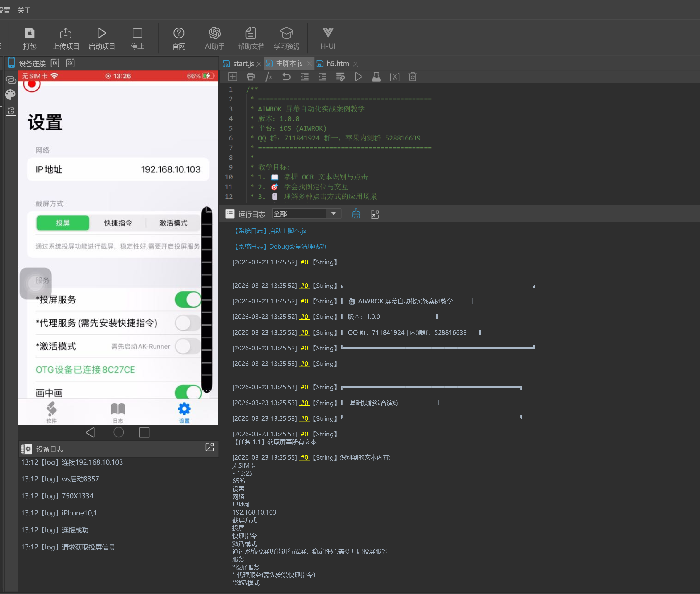Close the h5.html tab
The height and width of the screenshot is (594, 700).
pos(356,64)
